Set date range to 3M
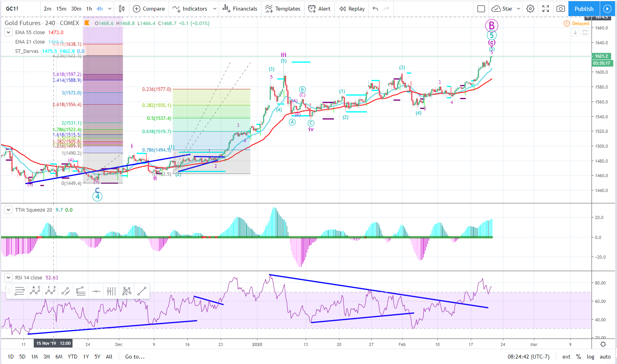Viewport: 617px width, 364px height. [47, 357]
